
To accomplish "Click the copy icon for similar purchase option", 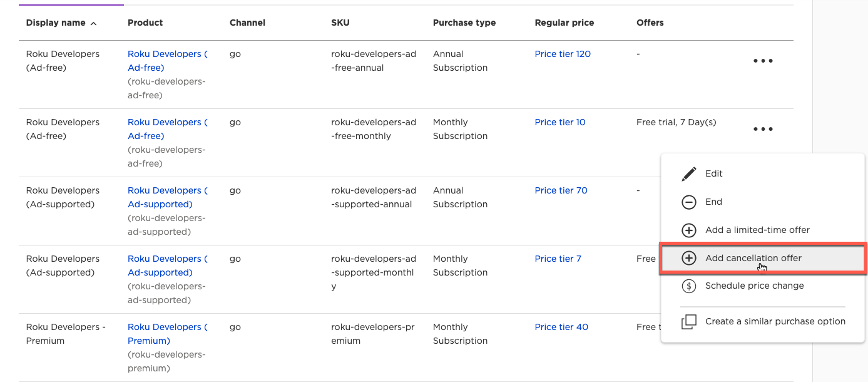I will click(688, 322).
